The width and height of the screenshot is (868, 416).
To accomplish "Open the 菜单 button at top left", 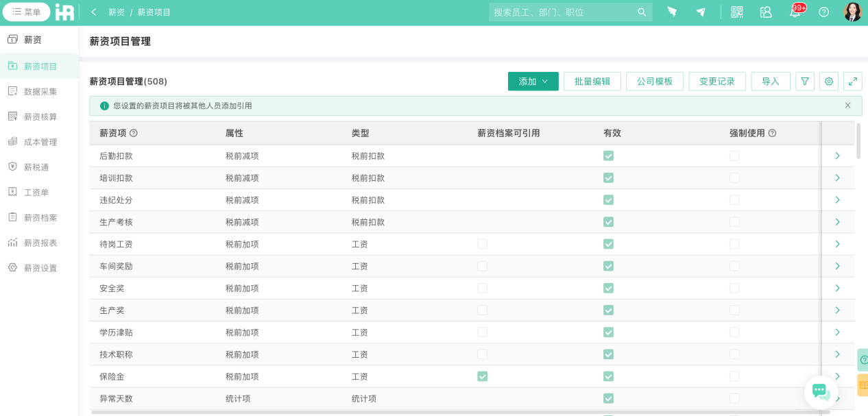I will point(26,12).
